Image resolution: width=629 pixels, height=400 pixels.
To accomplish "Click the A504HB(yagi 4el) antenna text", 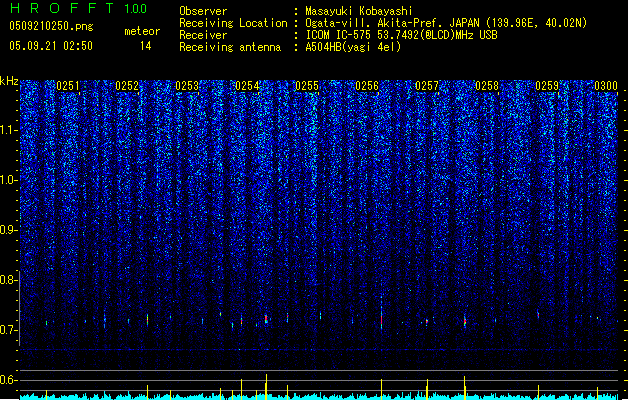I will 353,47.
